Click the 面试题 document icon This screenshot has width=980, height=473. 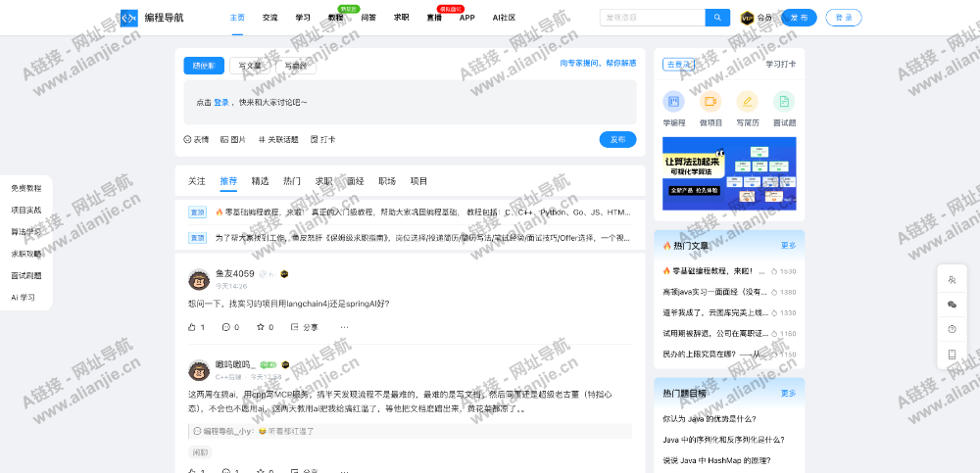[784, 101]
